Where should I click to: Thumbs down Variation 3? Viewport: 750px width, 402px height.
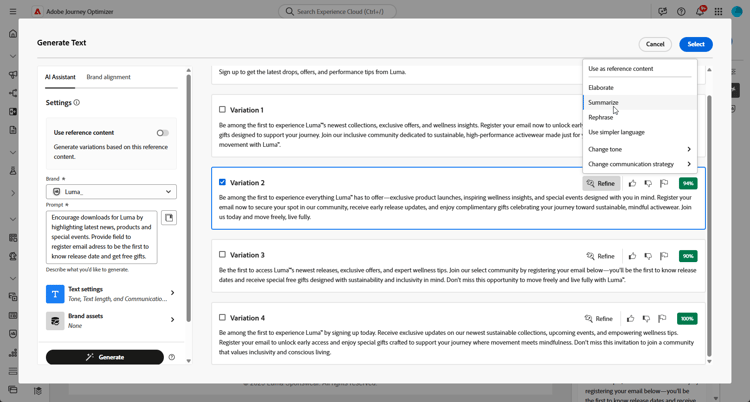648,256
